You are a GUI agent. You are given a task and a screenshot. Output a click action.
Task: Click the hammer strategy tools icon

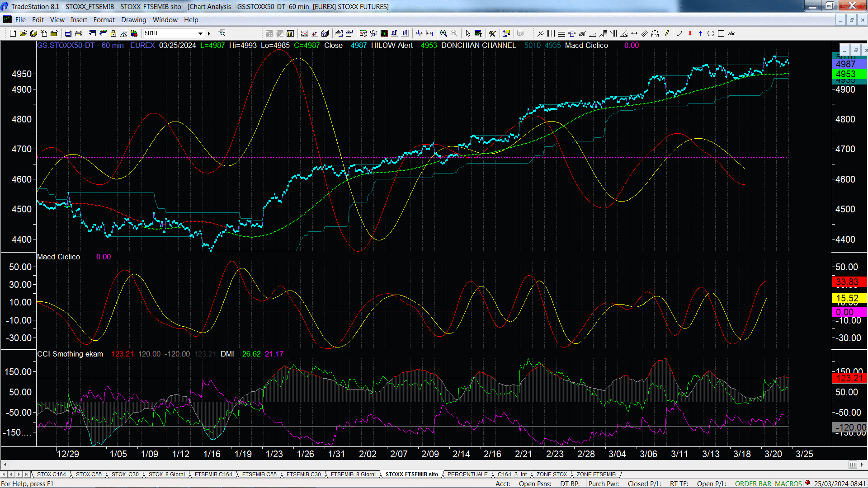point(492,33)
